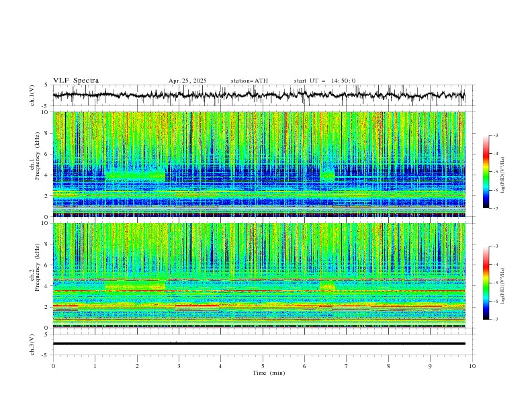Click the '0' time axis tick label

53,366
